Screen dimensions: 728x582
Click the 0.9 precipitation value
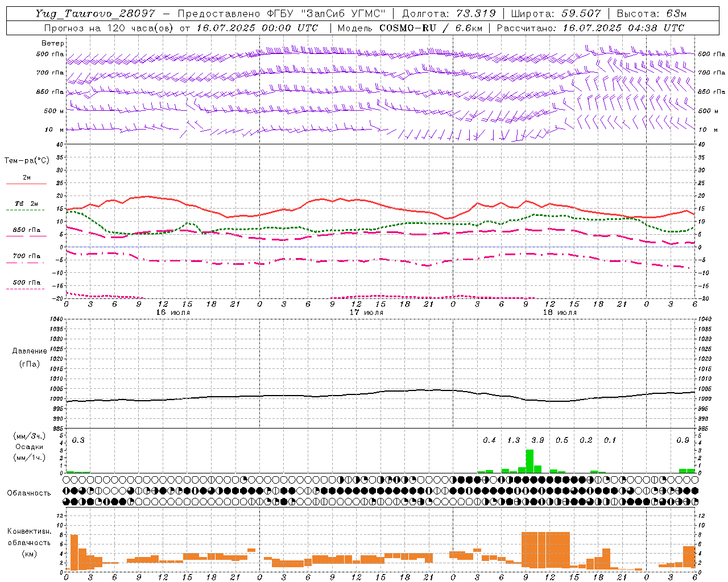[x=682, y=440]
